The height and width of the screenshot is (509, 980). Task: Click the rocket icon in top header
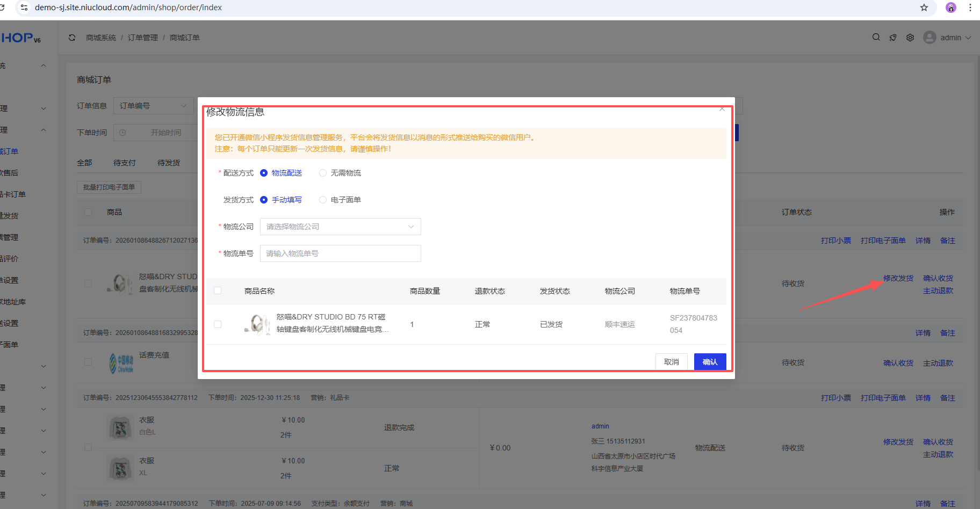(x=893, y=38)
